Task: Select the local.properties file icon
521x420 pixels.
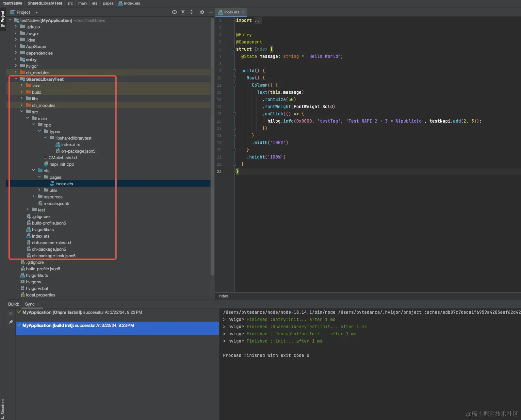Action: (x=23, y=295)
